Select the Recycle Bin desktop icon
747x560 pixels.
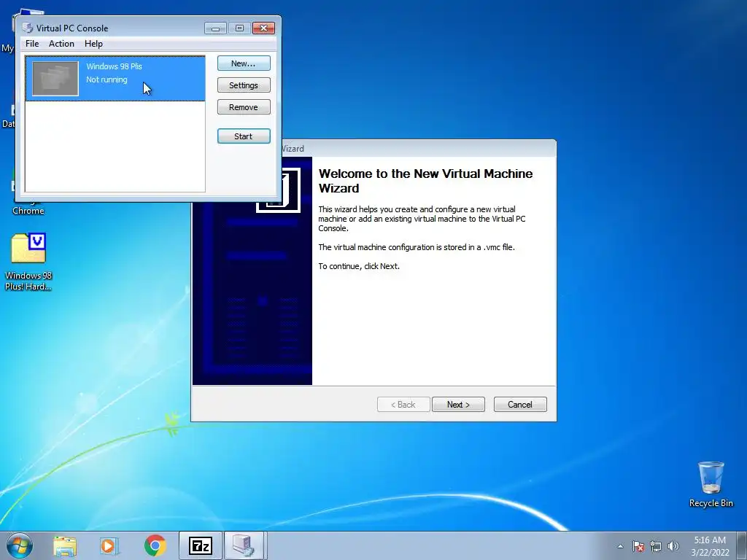(x=711, y=484)
